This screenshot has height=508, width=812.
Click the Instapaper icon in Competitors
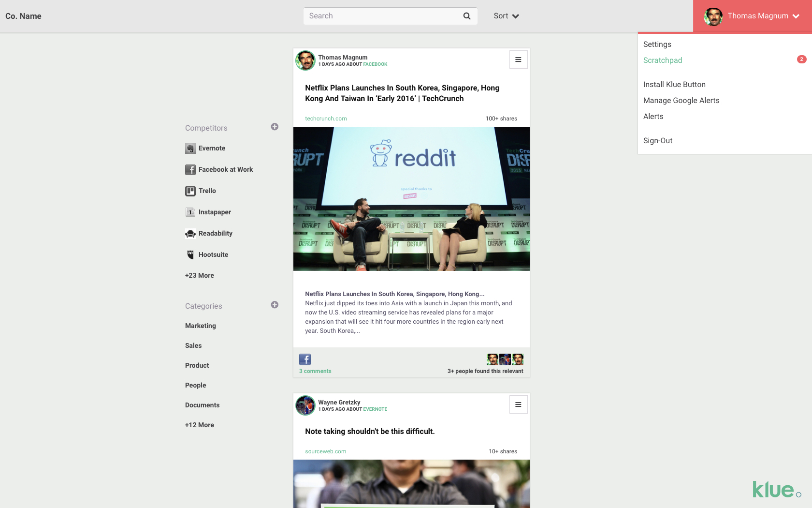click(190, 212)
